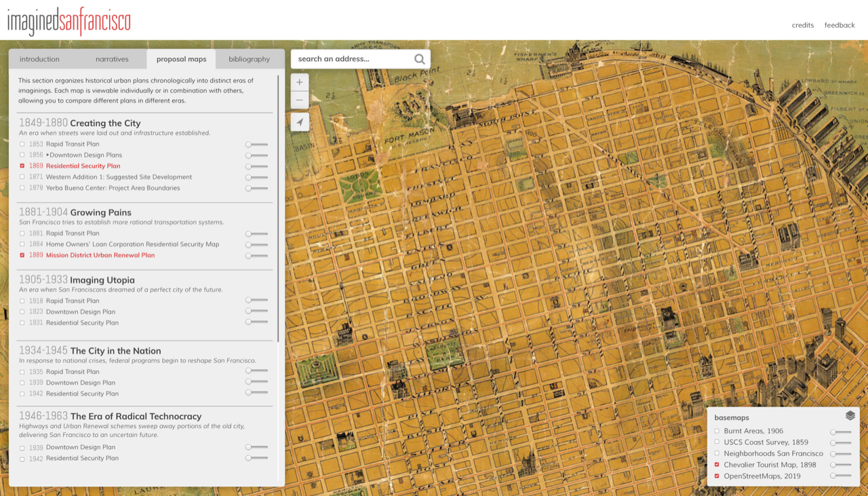Open the bibliography tab
The width and height of the screenshot is (868, 496).
(249, 59)
